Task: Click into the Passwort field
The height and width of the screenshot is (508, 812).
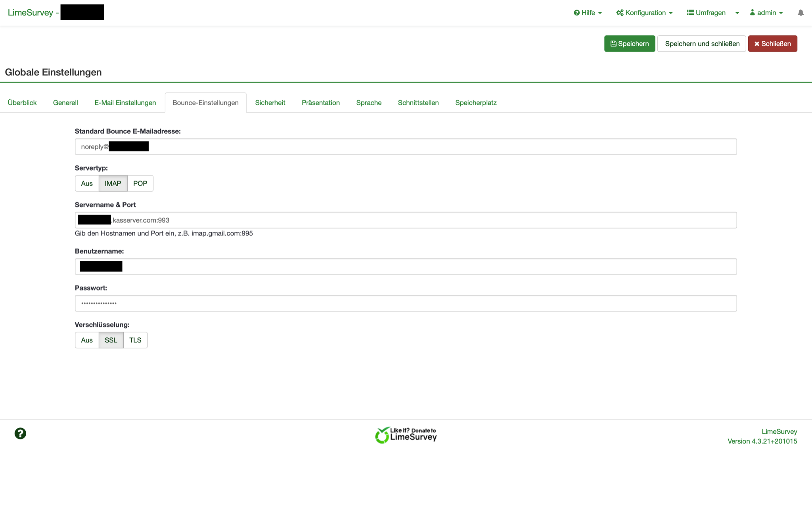Action: pyautogui.click(x=405, y=303)
